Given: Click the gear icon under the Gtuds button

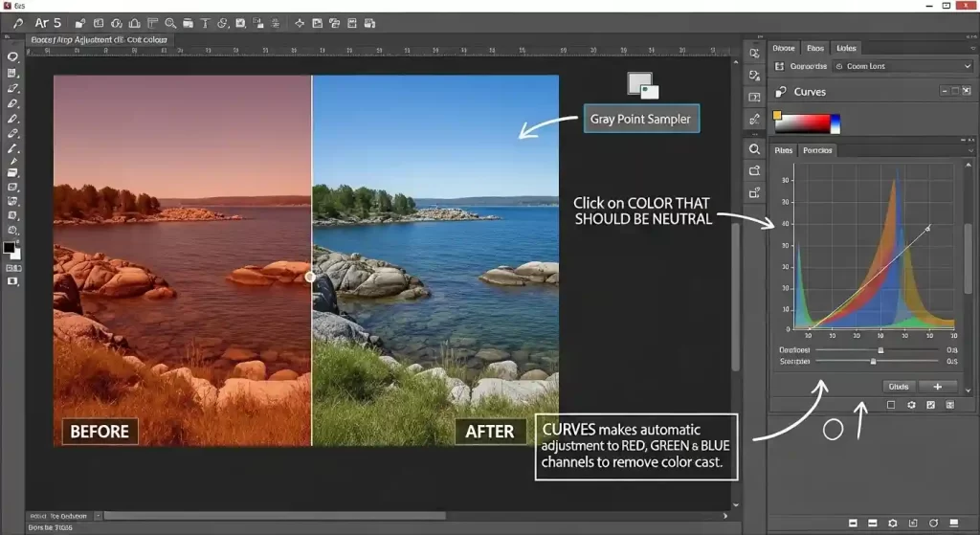Looking at the screenshot, I should pos(911,405).
